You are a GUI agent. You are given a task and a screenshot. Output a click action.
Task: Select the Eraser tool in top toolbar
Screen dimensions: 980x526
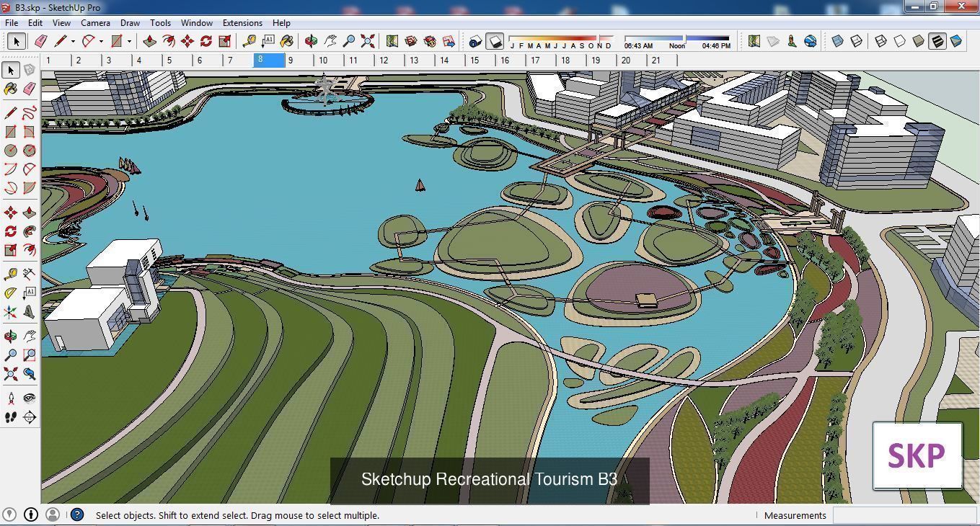pos(40,41)
